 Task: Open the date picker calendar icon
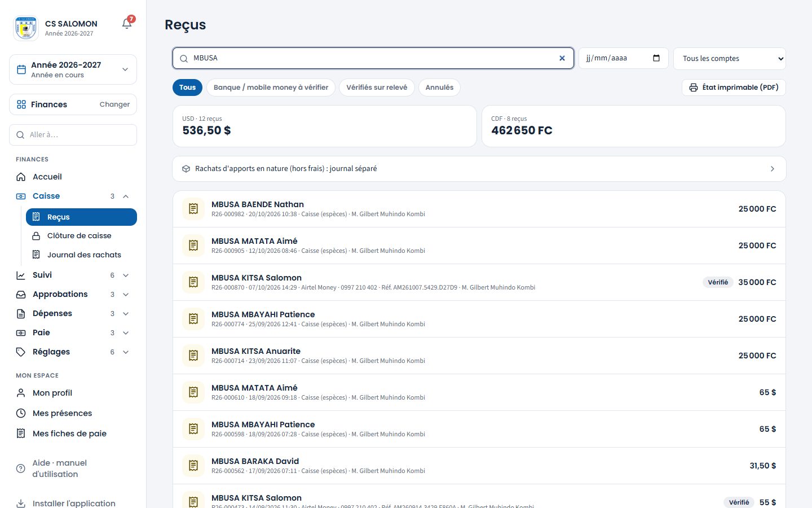[x=656, y=58]
